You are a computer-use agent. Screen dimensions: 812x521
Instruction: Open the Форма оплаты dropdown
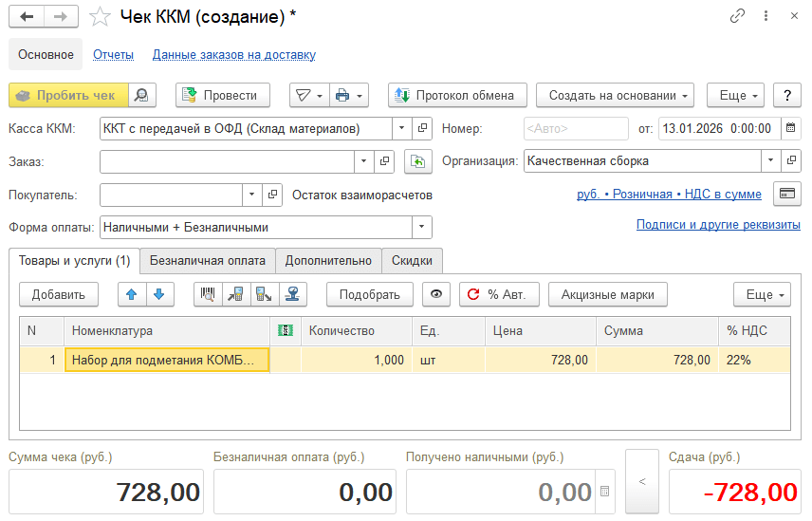click(421, 228)
